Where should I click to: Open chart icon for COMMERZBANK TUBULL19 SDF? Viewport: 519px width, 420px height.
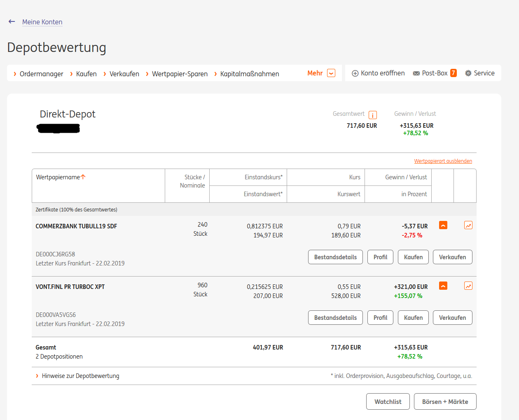[468, 225]
